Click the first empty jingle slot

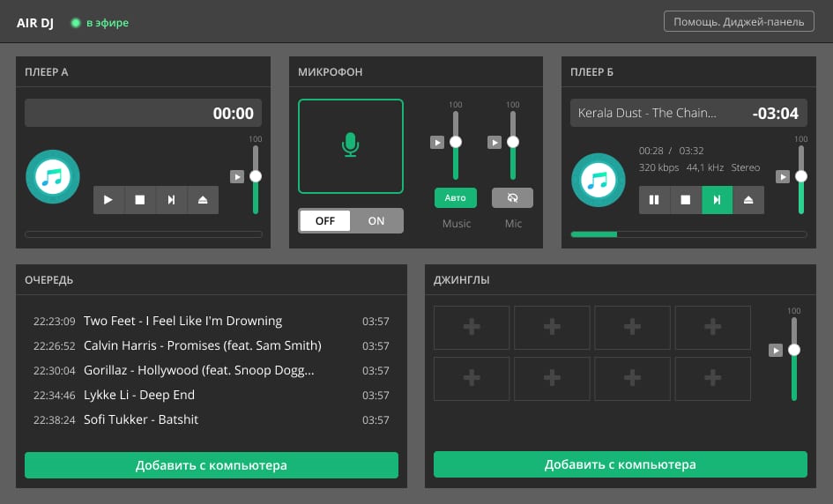point(472,327)
